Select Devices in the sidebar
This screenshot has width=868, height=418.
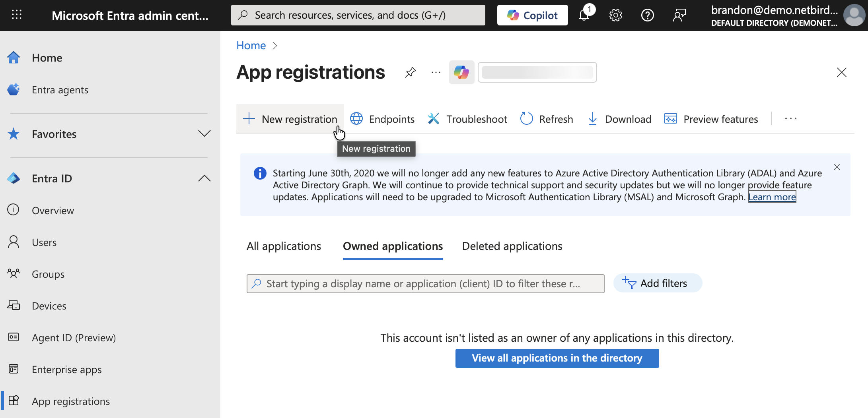[x=49, y=306]
